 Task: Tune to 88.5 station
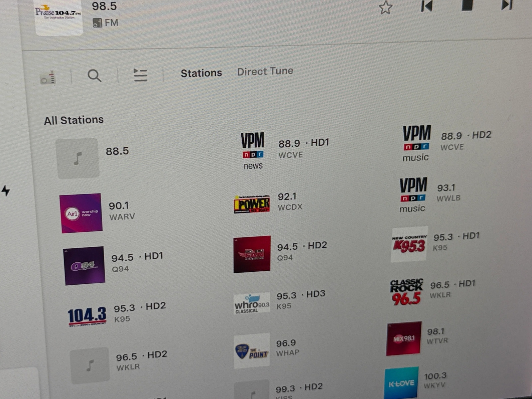[78, 159]
